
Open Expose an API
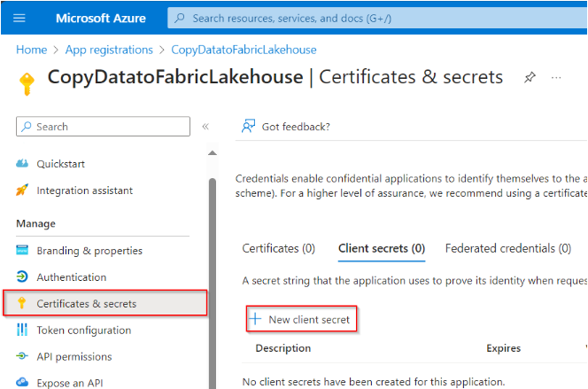point(70,383)
